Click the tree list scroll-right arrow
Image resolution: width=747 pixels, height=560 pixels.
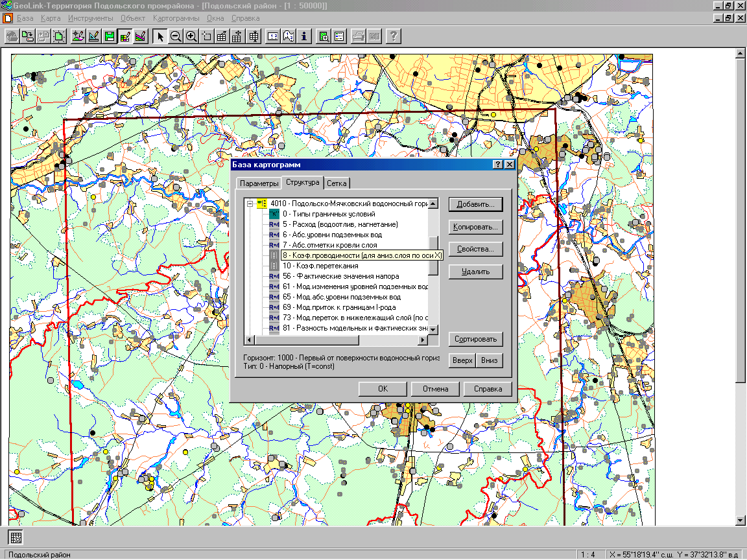coord(422,340)
